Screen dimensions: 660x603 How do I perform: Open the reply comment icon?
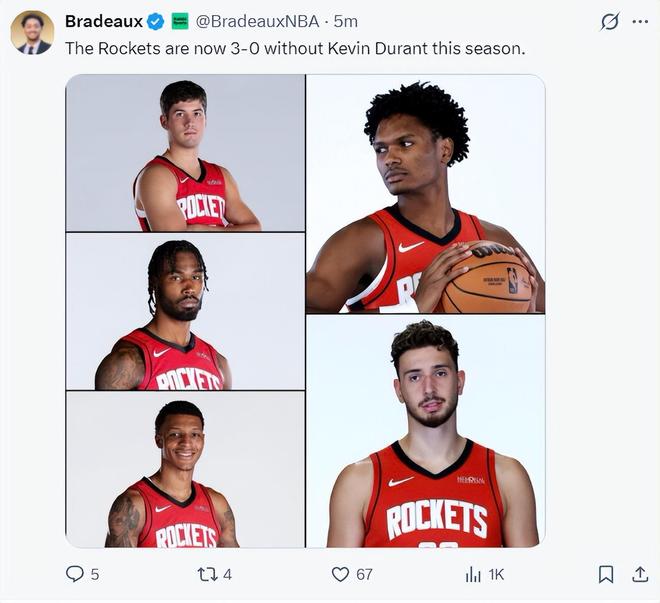(x=75, y=574)
